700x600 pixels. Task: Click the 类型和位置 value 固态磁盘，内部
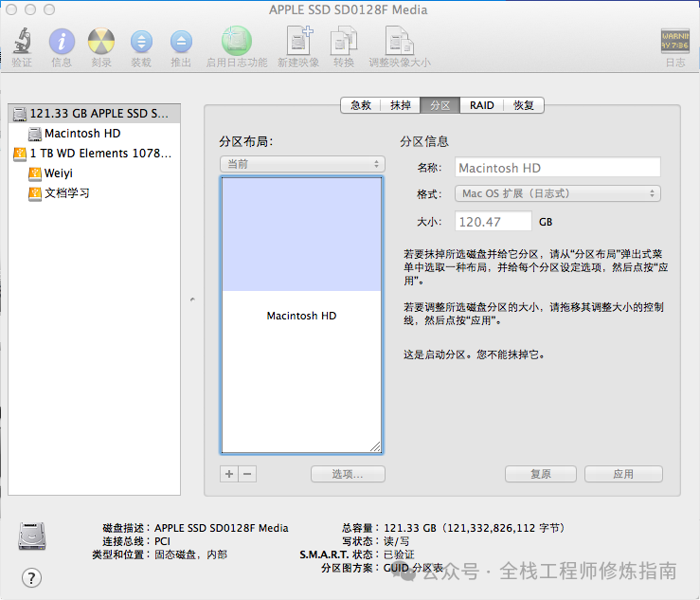[x=190, y=555]
